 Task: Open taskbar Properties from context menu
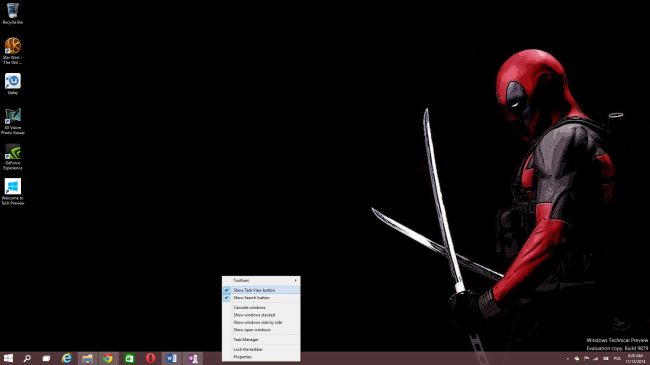(261, 357)
